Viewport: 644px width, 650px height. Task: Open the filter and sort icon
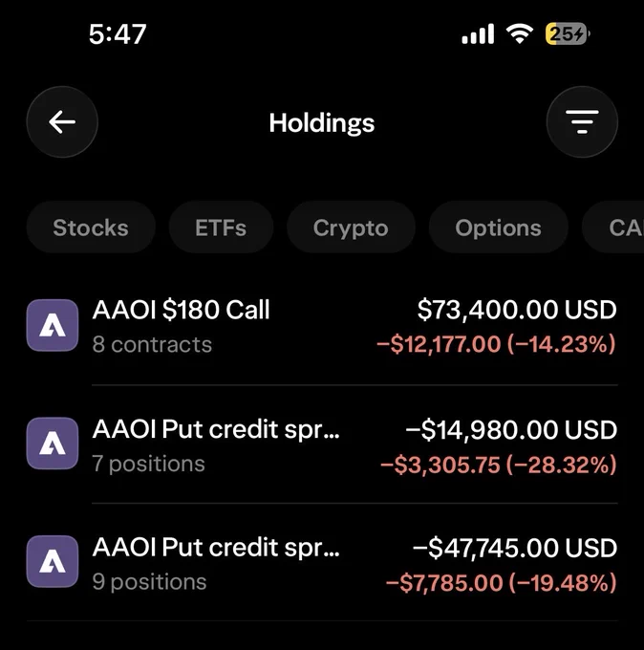[582, 122]
